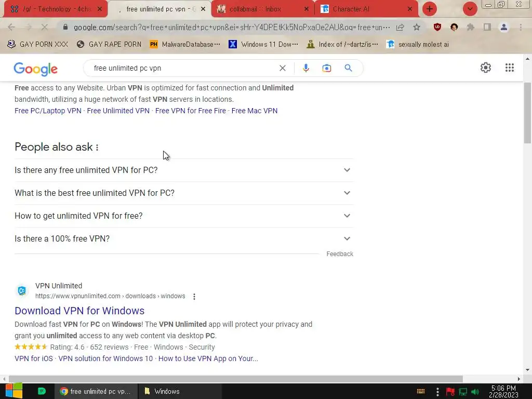The height and width of the screenshot is (399, 532).
Task: Open Chrome profile avatar menu
Action: click(504, 27)
